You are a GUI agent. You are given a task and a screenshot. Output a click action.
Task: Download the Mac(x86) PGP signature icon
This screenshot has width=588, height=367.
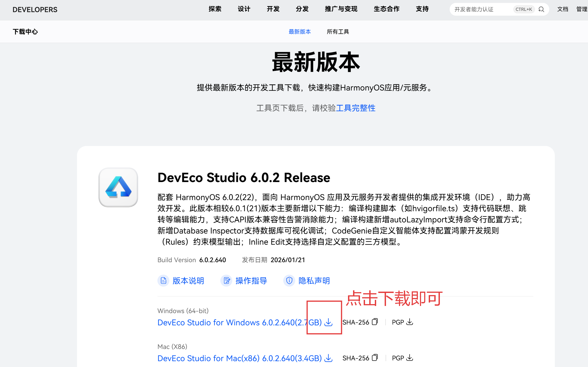pos(410,358)
